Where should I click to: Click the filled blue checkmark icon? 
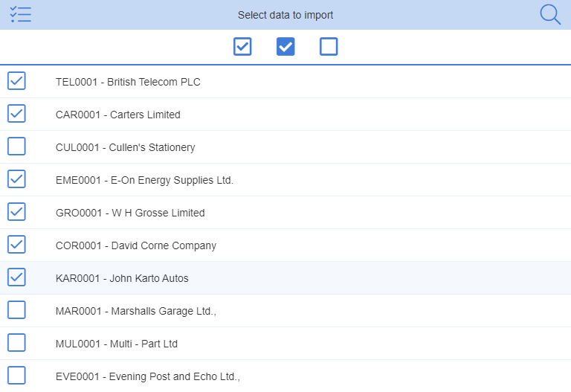tap(285, 47)
